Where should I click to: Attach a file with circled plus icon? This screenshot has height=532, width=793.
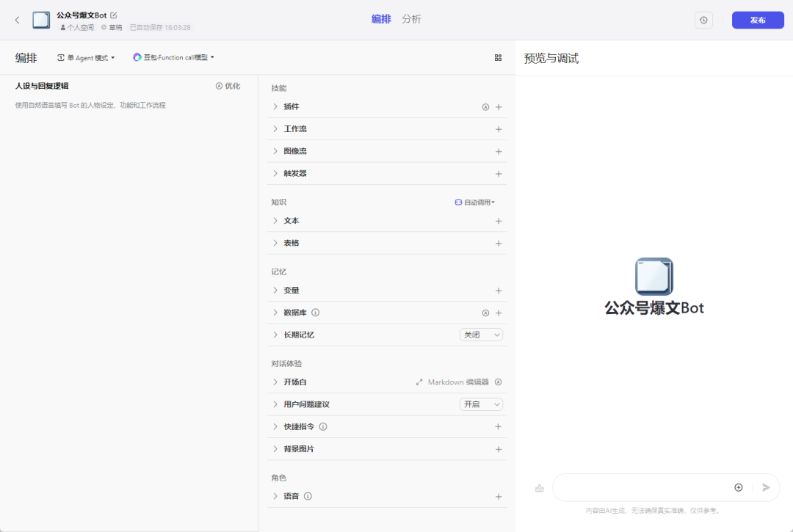[x=739, y=487]
